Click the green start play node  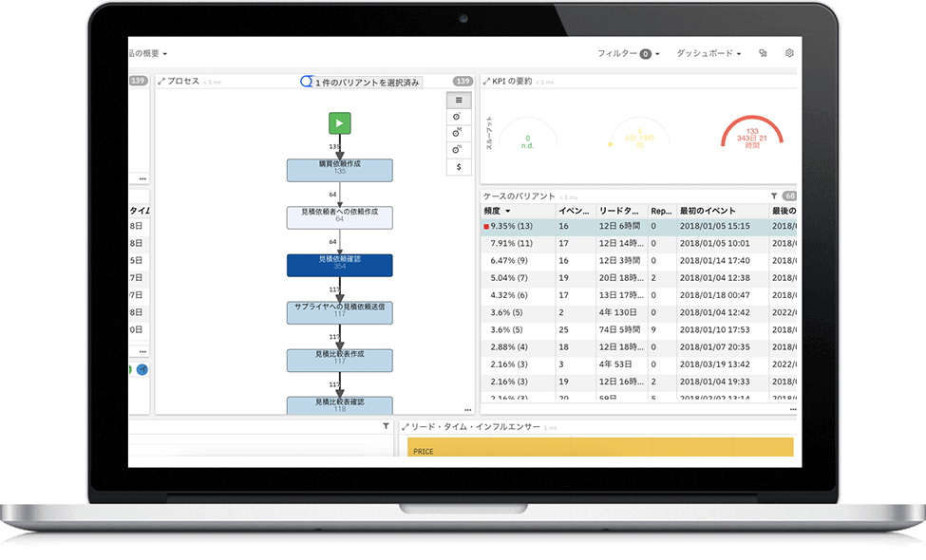click(340, 123)
